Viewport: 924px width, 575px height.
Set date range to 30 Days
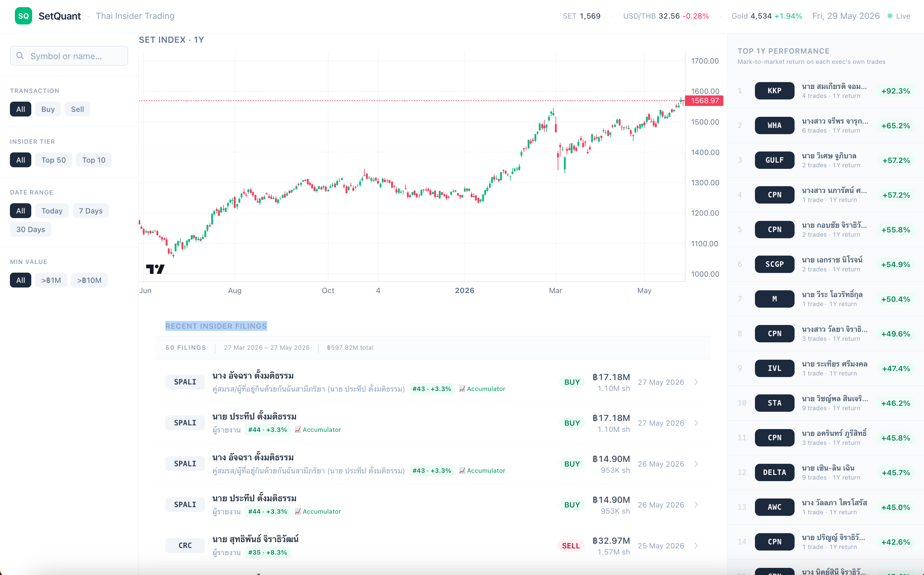click(30, 229)
